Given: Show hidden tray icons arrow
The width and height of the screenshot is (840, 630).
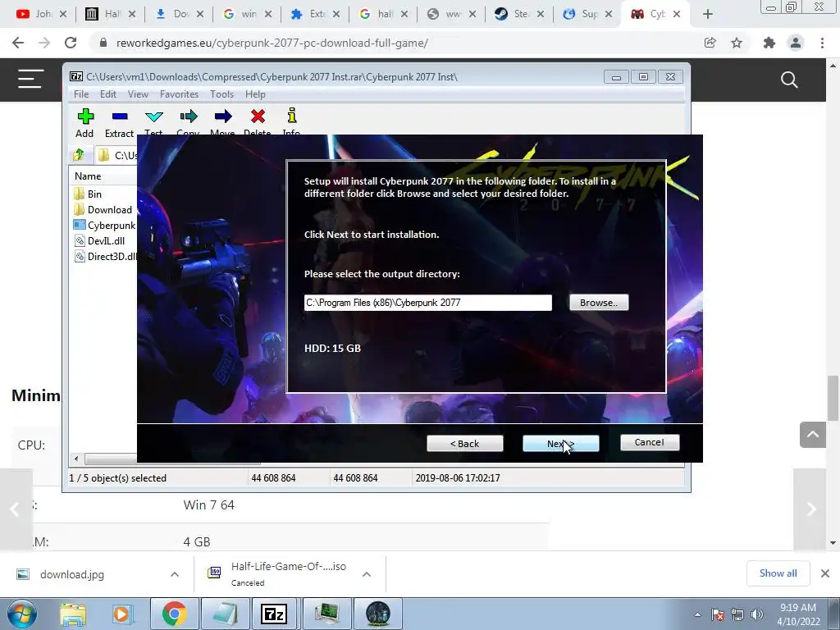Looking at the screenshot, I should click(697, 614).
